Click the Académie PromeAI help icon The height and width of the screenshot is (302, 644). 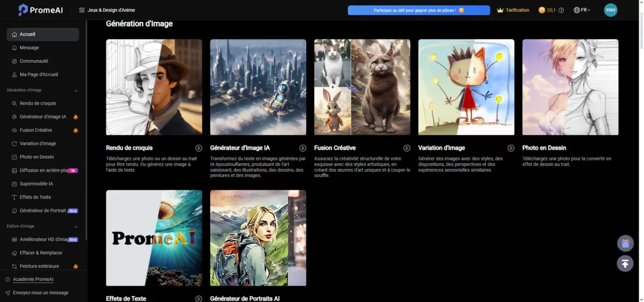click(8, 279)
